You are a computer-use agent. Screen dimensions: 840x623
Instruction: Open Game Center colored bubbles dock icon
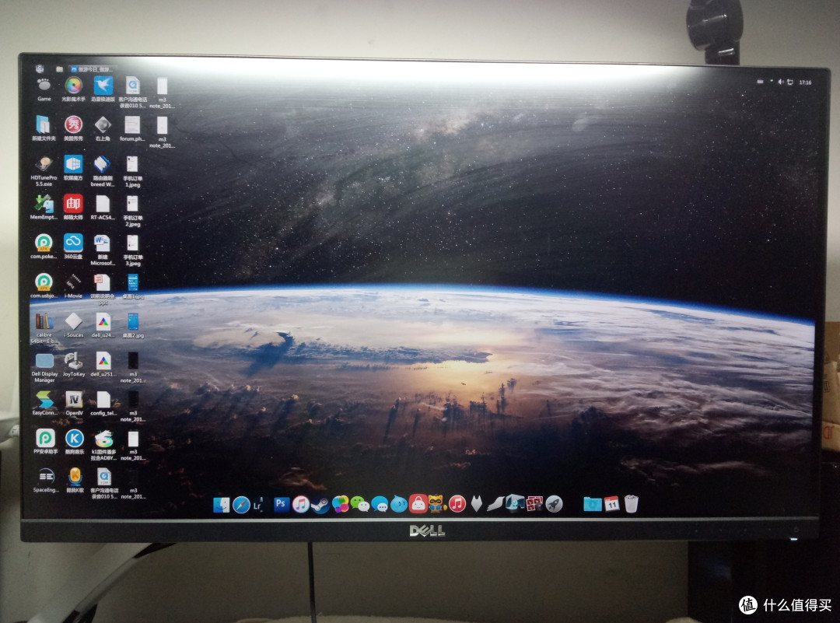coord(340,504)
